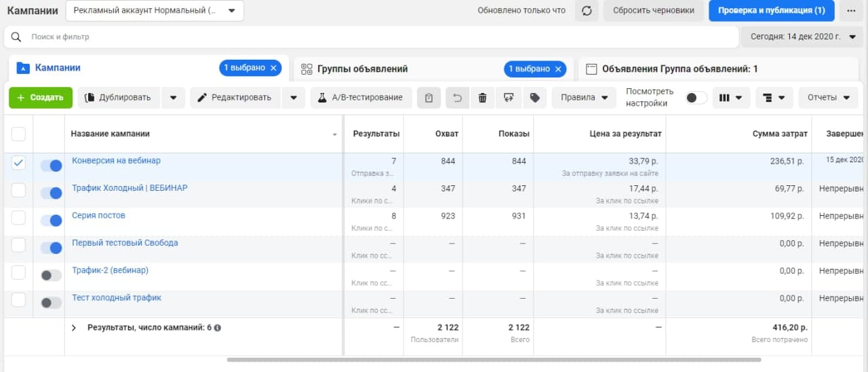Screen dimensions: 868x372
Task: Click the clipboard paste icon
Action: [x=429, y=98]
